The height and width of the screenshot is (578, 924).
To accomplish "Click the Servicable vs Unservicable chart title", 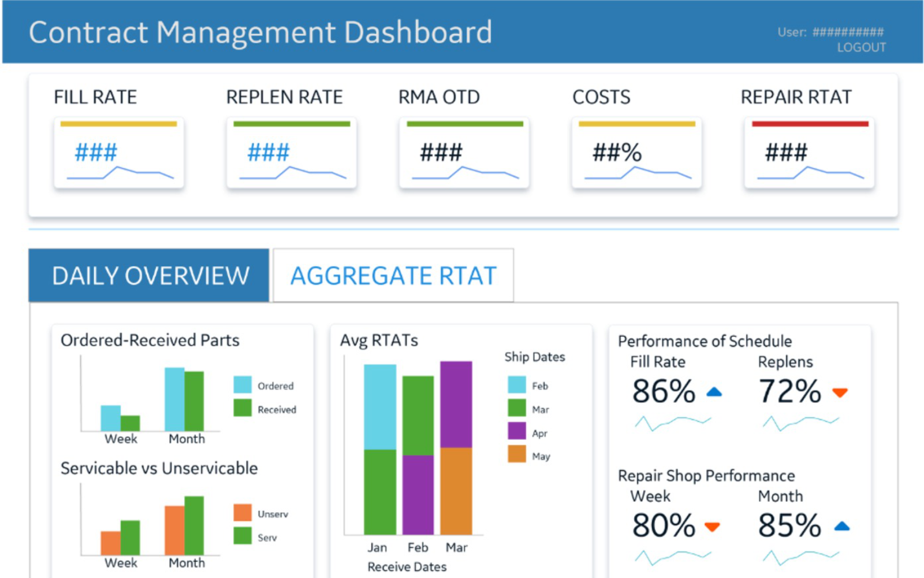I will point(159,468).
